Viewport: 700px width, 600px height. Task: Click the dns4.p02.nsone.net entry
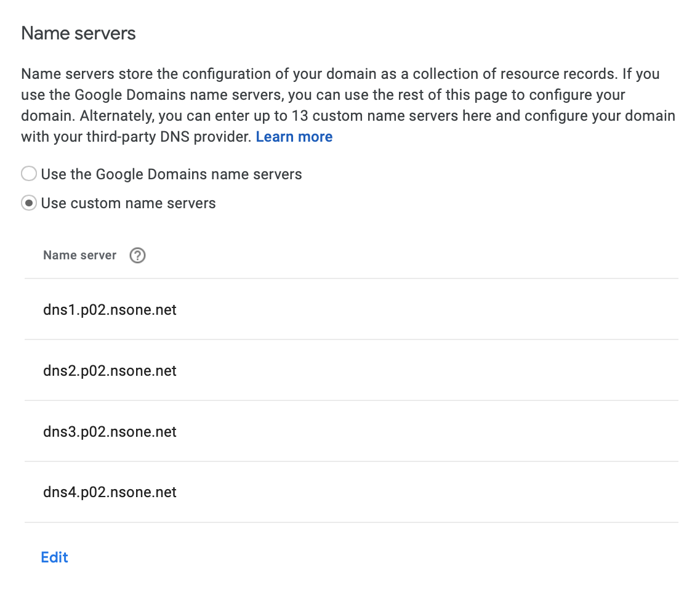tap(110, 492)
